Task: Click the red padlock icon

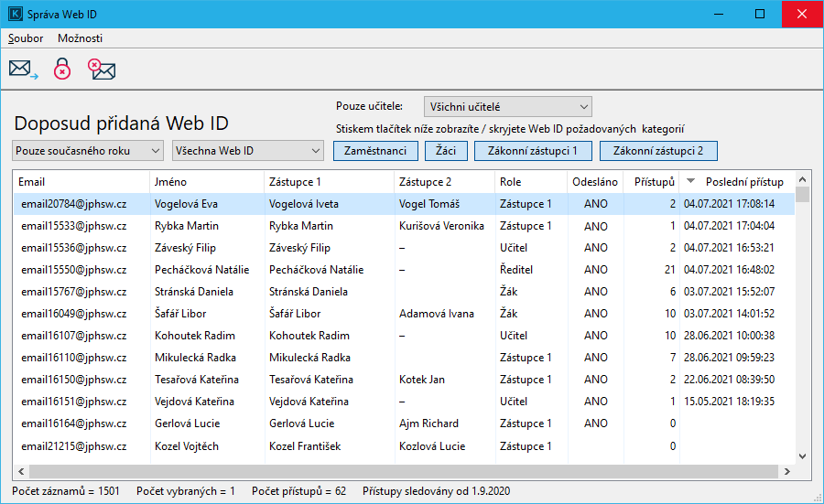Action: click(x=61, y=70)
